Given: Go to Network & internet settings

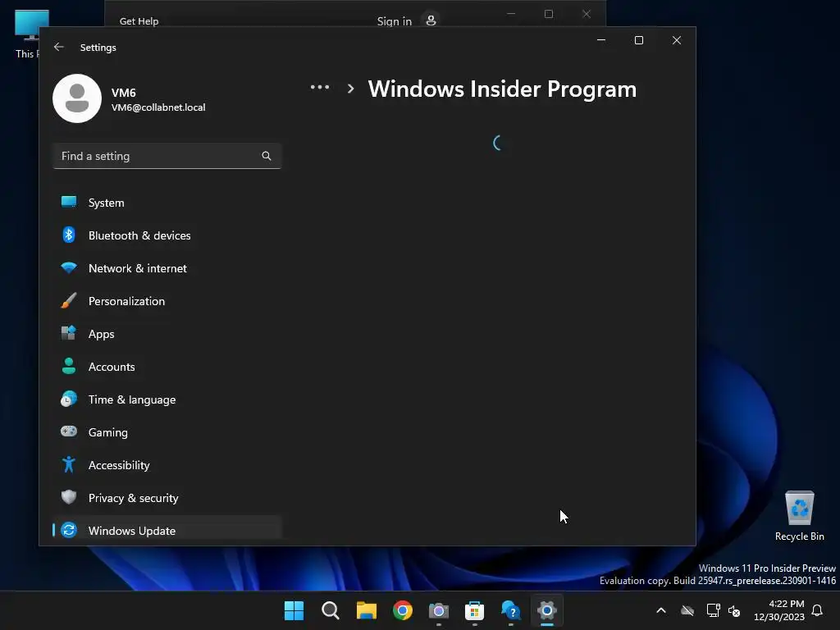Looking at the screenshot, I should click(167, 268).
